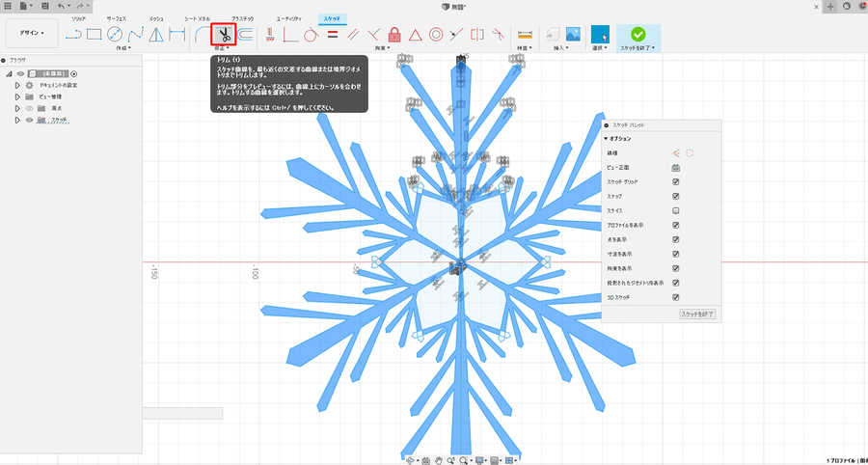Toggle Show Points (点を表示) checkbox
Viewport: 868px width, 465px height.
[x=676, y=239]
